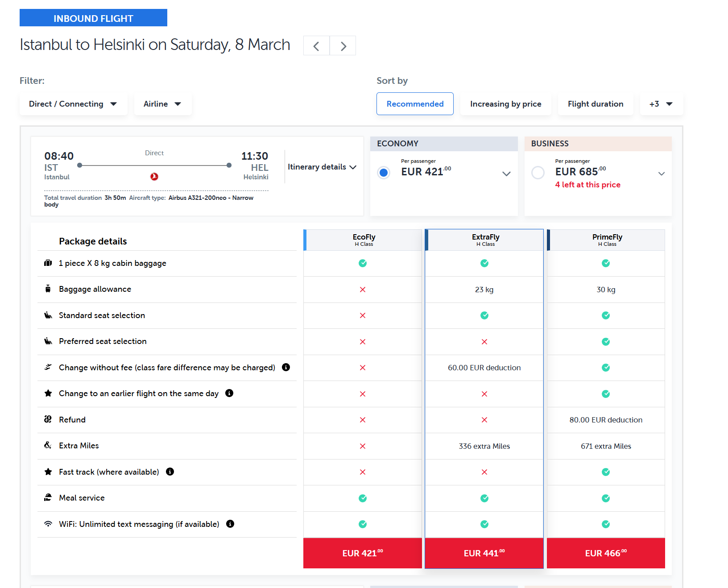Click the Turkish Airlines logo on route
This screenshot has height=588, width=728.
[154, 177]
